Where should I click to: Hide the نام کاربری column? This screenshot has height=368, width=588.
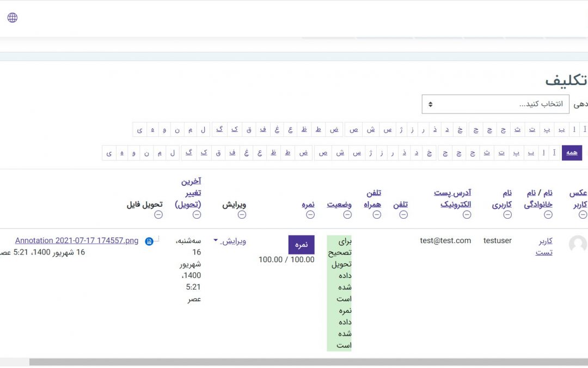[507, 215]
